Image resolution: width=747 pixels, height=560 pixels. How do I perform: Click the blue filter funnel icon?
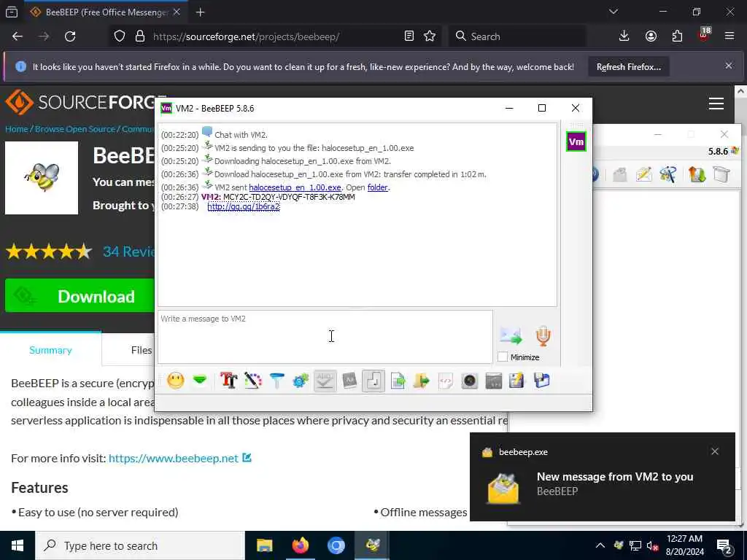click(276, 381)
